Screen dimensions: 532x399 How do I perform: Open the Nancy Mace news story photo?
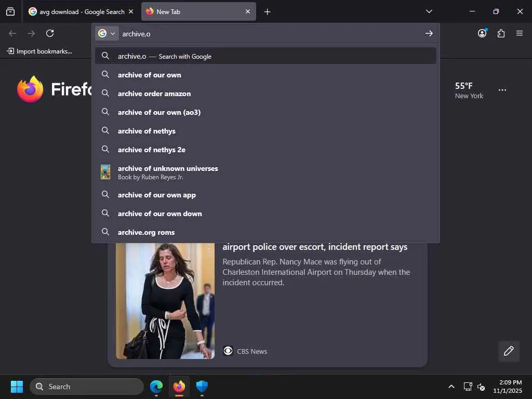coord(165,301)
